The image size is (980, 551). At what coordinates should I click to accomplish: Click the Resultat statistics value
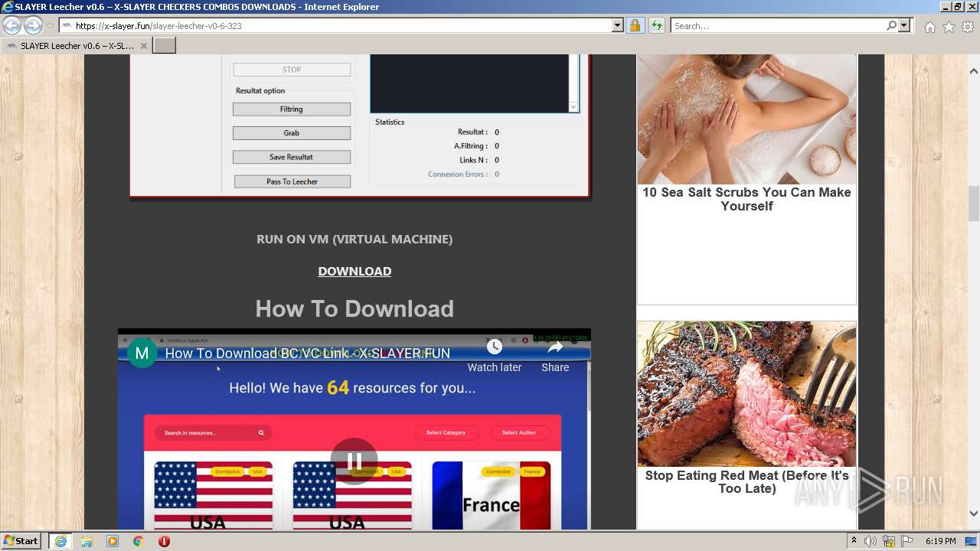(x=497, y=132)
